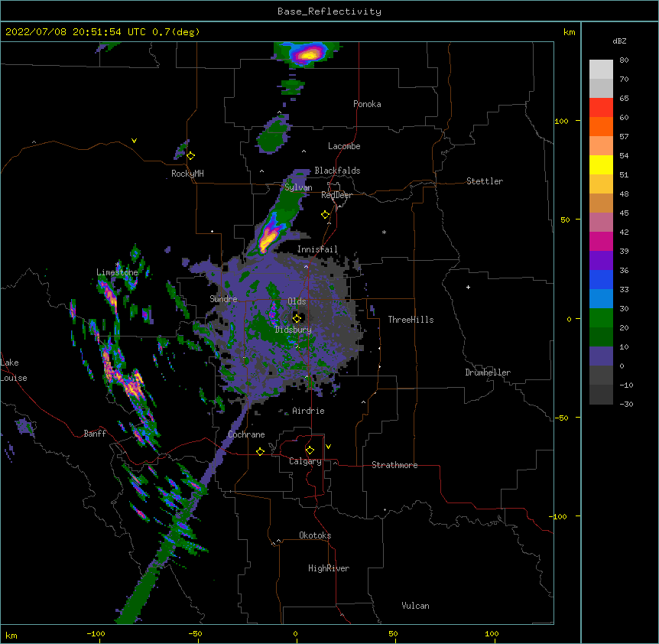Screen dimensions: 659x644
Task: Select the blue 33-36 dBZ legend swatch
Action: point(601,279)
